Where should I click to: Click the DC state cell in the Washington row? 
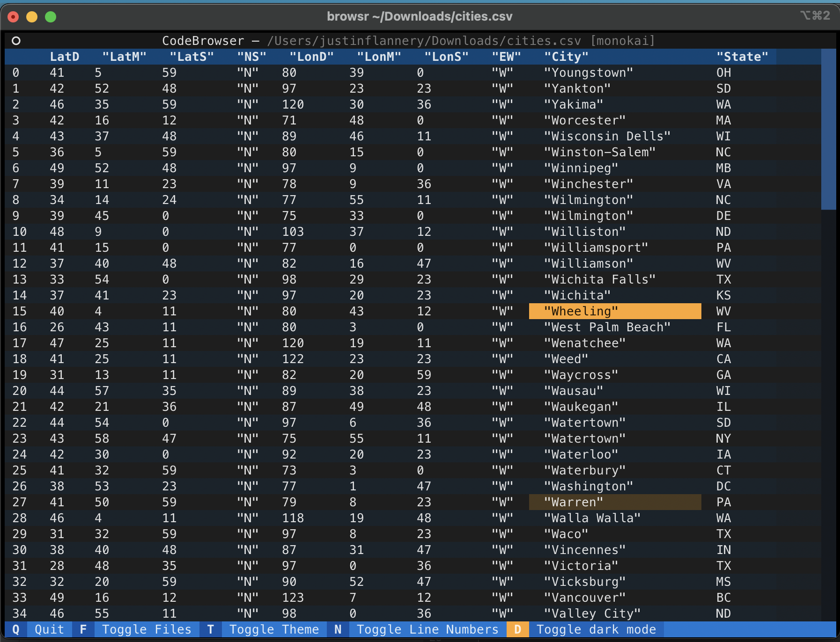[723, 486]
